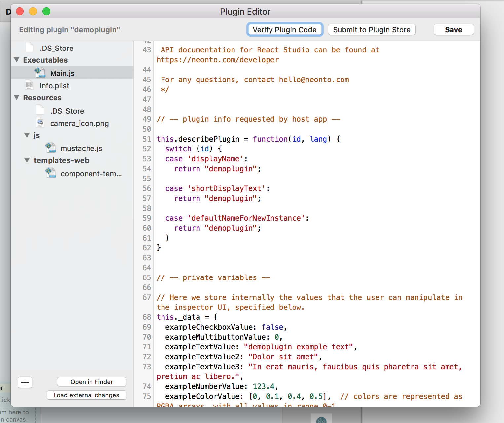Image resolution: width=504 pixels, height=423 pixels.
Task: Collapse the templates-web folder
Action: tap(27, 160)
